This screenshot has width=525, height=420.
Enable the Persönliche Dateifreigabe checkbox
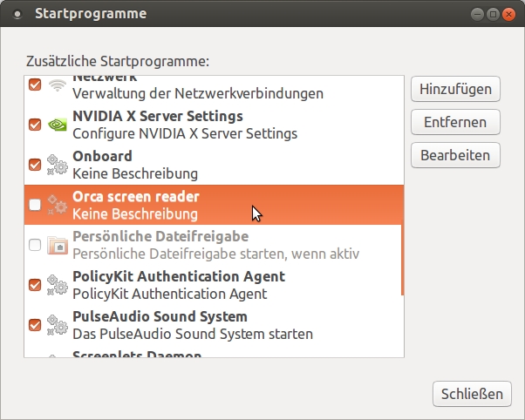pos(35,245)
